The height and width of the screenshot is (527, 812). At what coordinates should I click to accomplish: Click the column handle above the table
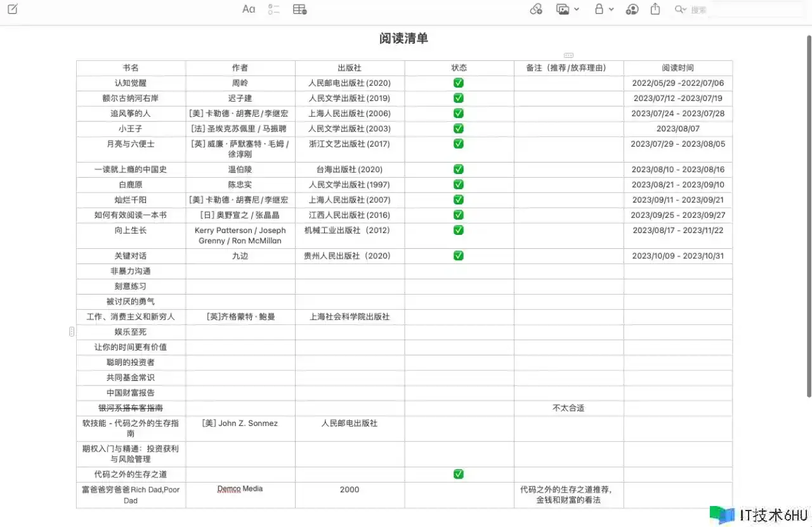(x=568, y=55)
